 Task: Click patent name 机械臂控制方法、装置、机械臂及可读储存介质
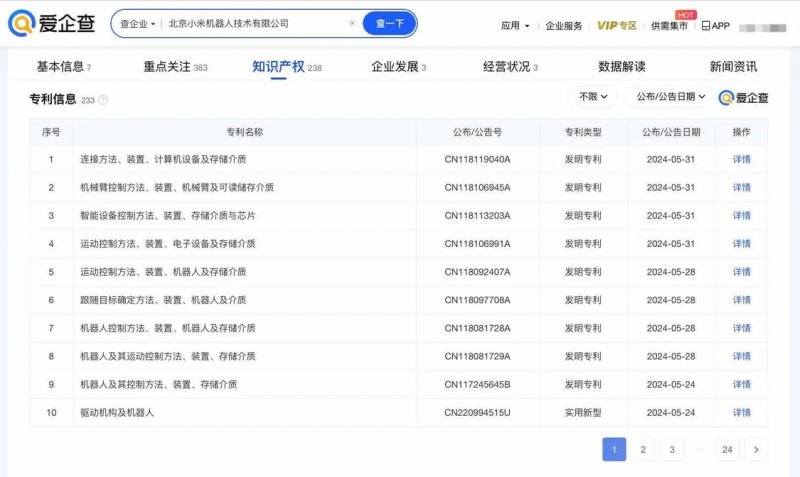177,187
